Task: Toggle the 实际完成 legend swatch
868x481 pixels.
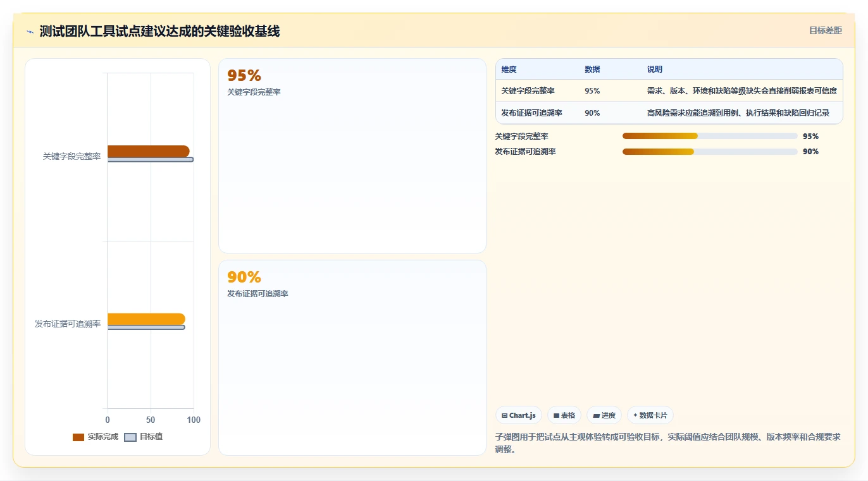Action: tap(78, 437)
